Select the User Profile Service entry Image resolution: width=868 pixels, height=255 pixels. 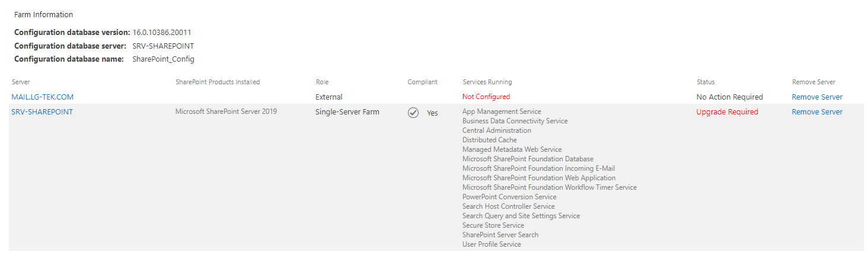click(x=492, y=244)
